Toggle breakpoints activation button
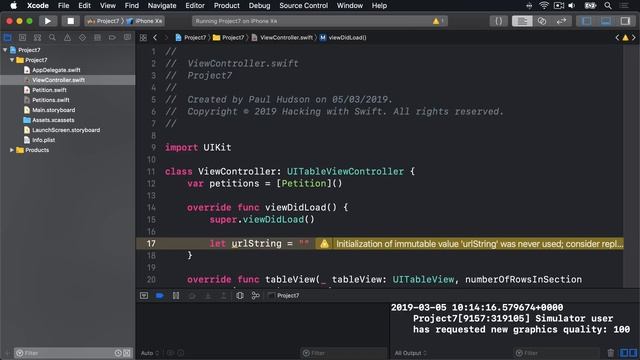 pyautogui.click(x=160, y=296)
